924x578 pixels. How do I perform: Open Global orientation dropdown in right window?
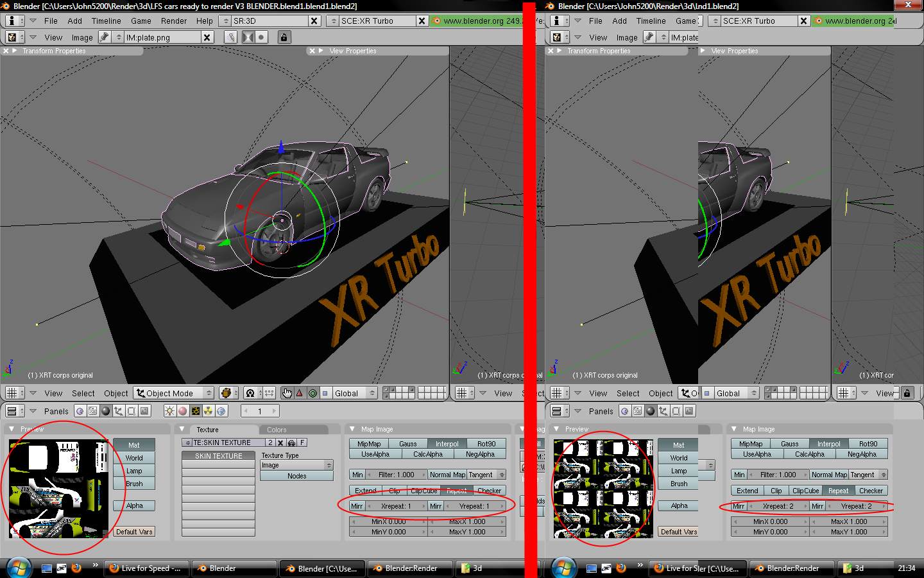pos(736,393)
